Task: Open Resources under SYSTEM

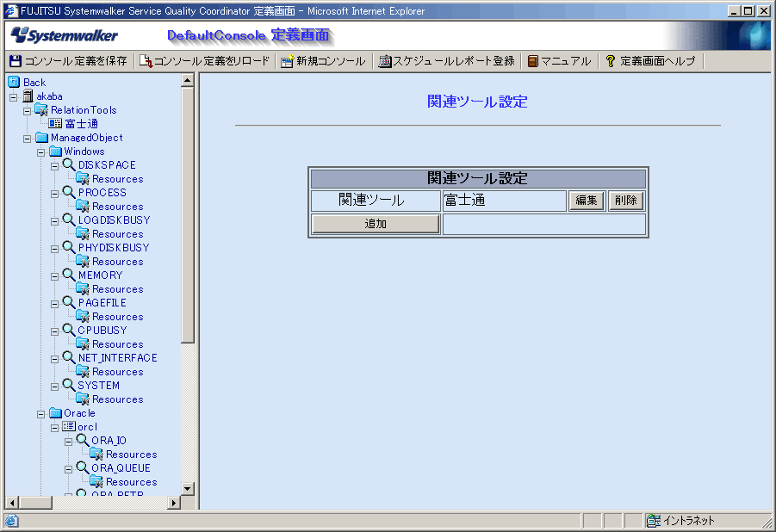Action: (x=118, y=399)
